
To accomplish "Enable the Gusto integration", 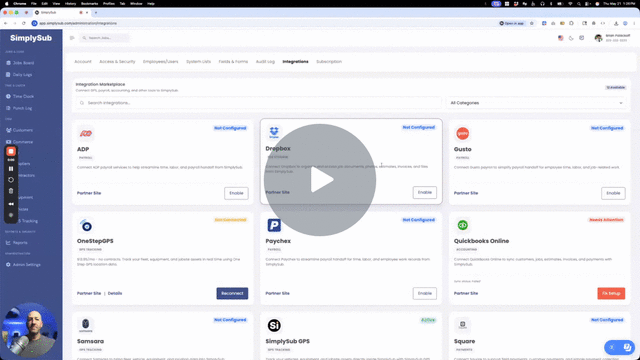I will click(x=613, y=193).
